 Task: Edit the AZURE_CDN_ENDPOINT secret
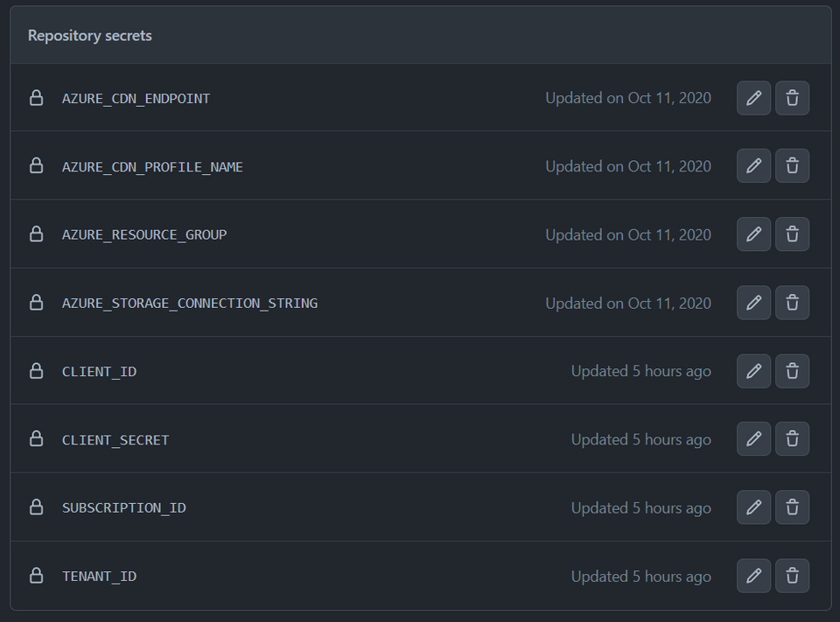pos(753,98)
